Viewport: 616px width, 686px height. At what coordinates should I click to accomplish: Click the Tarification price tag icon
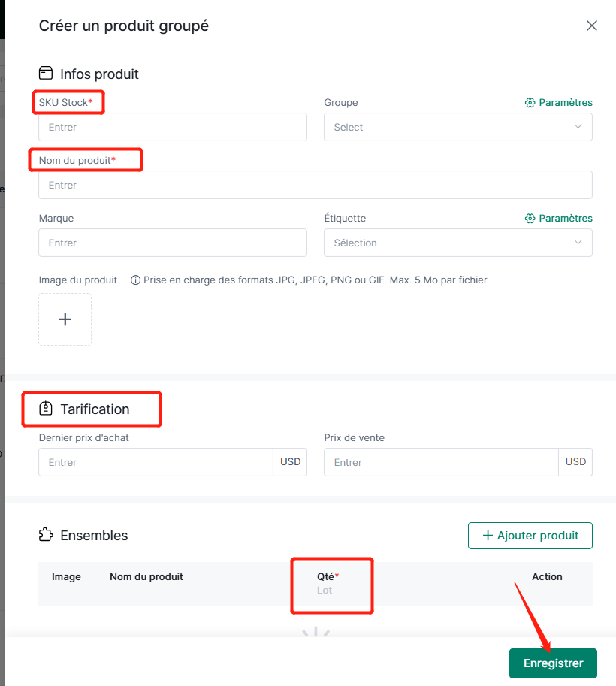coord(46,408)
